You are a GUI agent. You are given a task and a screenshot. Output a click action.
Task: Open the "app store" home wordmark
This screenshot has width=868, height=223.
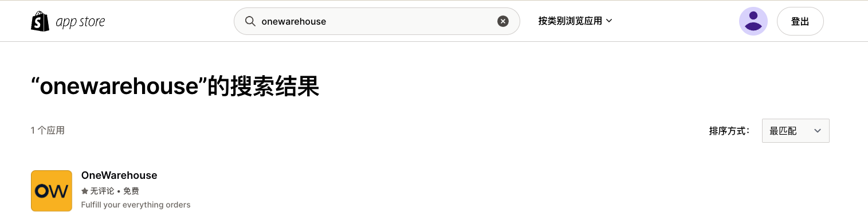tap(80, 22)
